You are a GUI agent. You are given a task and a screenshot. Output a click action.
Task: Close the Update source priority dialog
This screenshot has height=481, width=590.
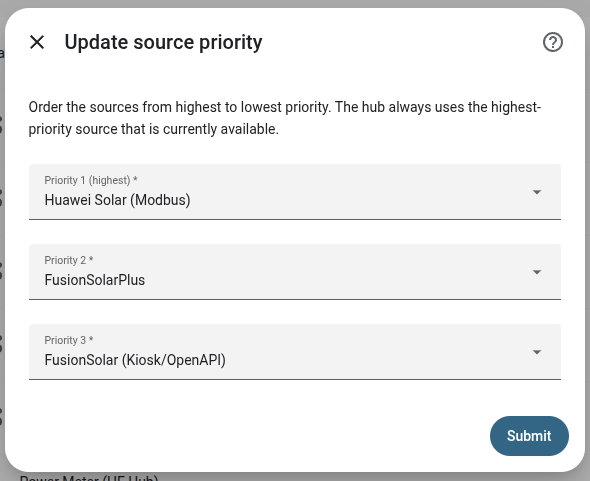[37, 42]
